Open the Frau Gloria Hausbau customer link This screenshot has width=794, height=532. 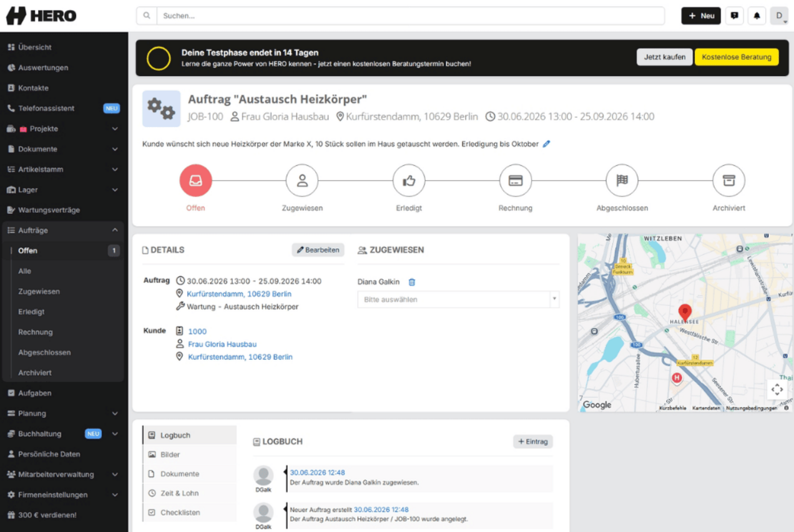(x=222, y=344)
